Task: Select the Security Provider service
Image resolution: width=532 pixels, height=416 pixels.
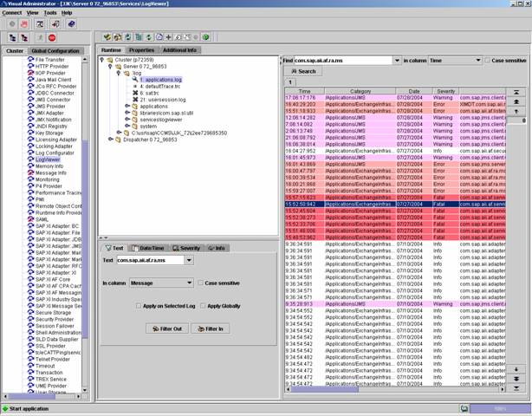Action: coord(55,319)
